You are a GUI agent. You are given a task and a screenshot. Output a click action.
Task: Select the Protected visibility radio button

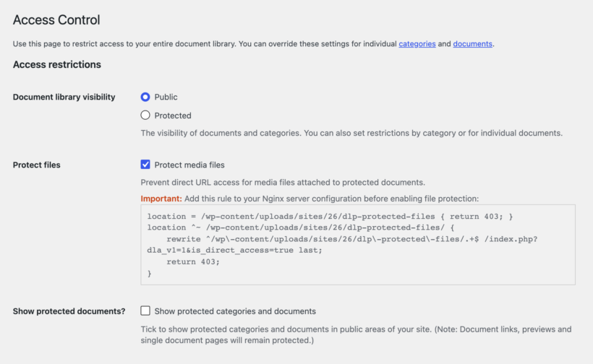pos(145,115)
